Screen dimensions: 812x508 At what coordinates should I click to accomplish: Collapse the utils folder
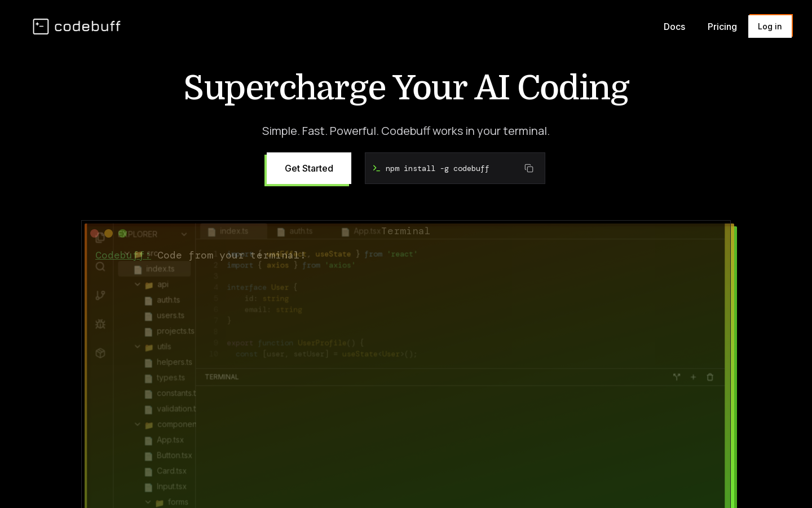pyautogui.click(x=138, y=347)
